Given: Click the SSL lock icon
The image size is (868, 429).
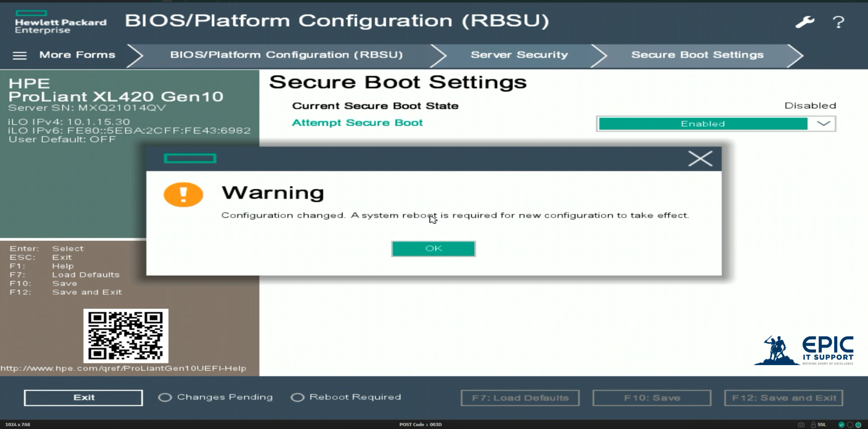Looking at the screenshot, I should pos(813,424).
